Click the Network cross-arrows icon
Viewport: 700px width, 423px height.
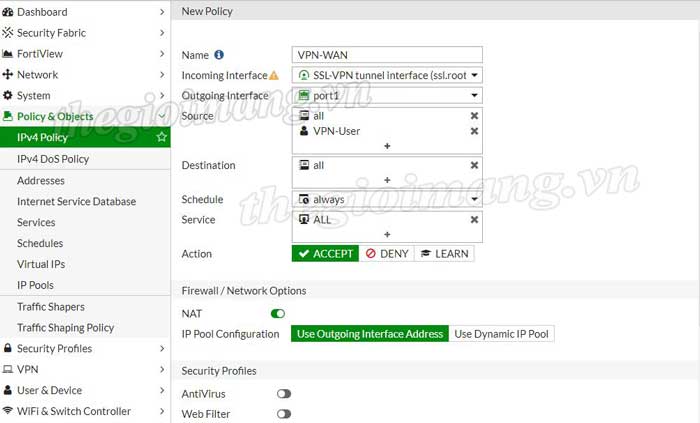[8, 75]
